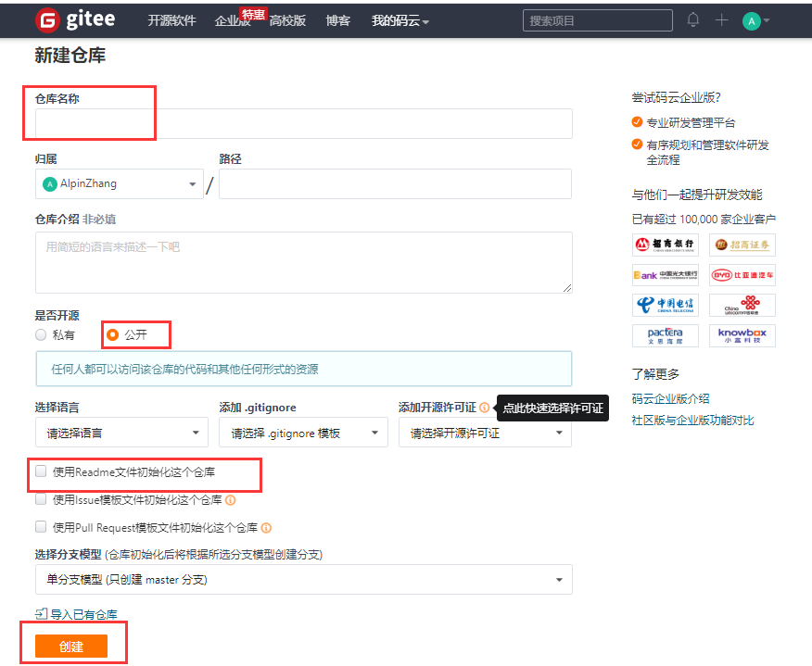Click 招商证券 company logo
This screenshot has width=812, height=666.
pyautogui.click(x=742, y=245)
